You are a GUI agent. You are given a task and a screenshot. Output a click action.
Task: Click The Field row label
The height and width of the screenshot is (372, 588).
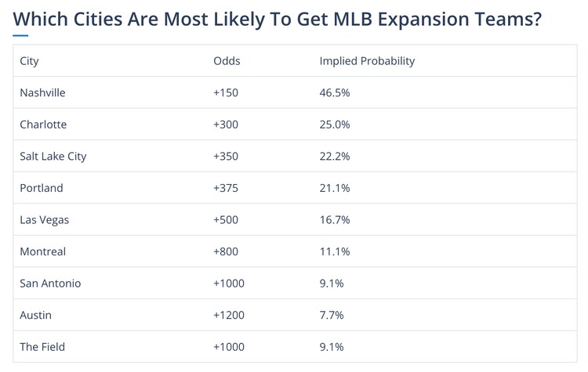pyautogui.click(x=42, y=347)
